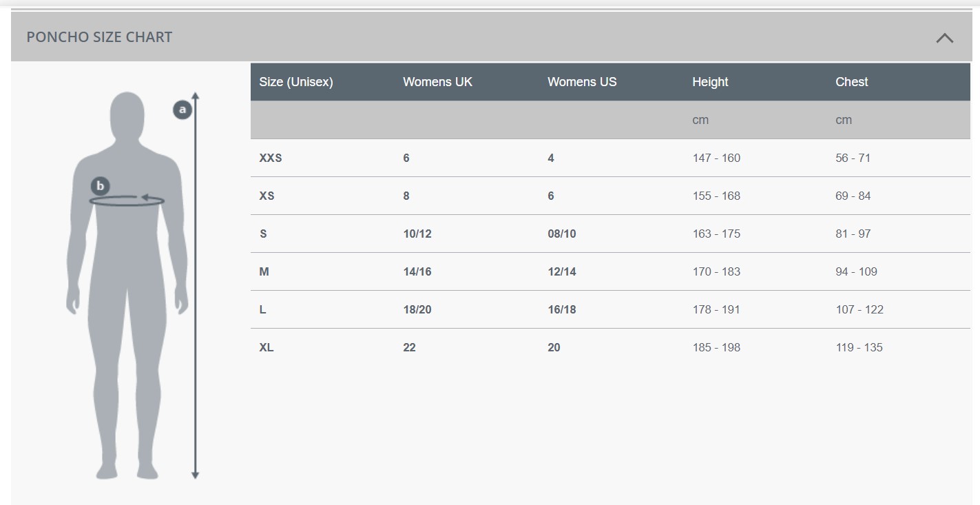The height and width of the screenshot is (505, 980).
Task: Select the Womens UK column header
Action: 437,82
